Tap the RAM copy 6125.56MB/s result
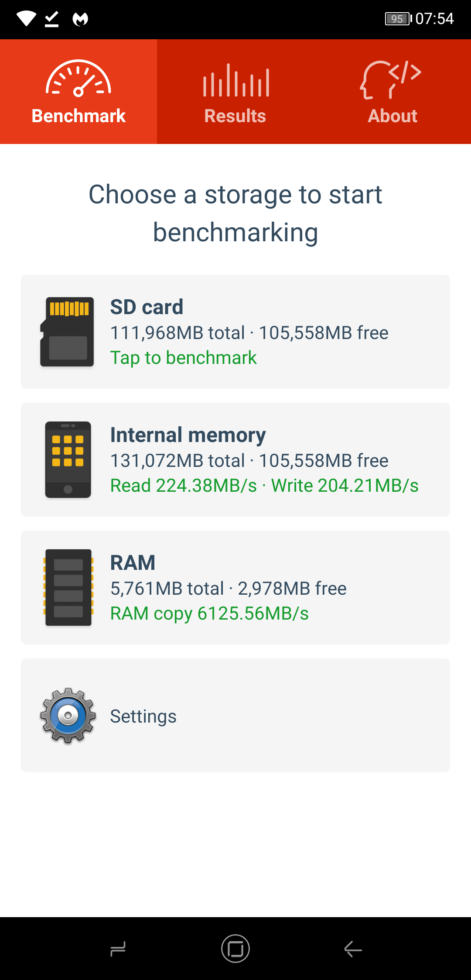Viewport: 471px width, 980px height. [209, 613]
